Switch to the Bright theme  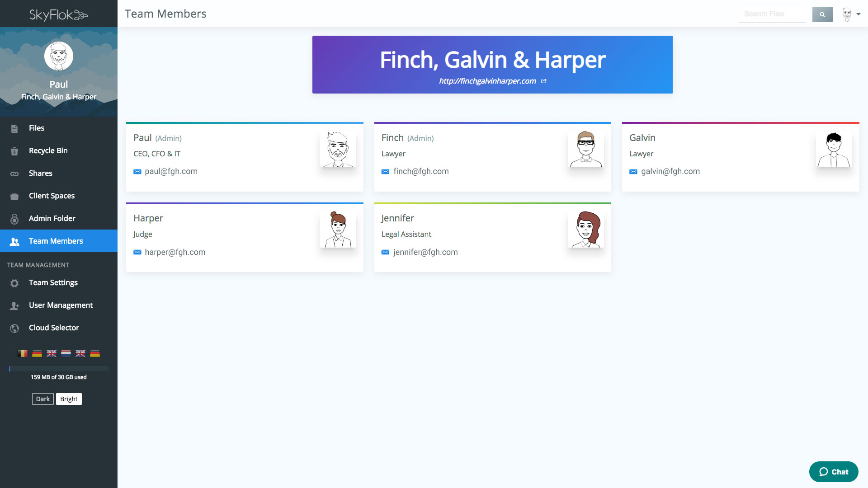coord(69,399)
